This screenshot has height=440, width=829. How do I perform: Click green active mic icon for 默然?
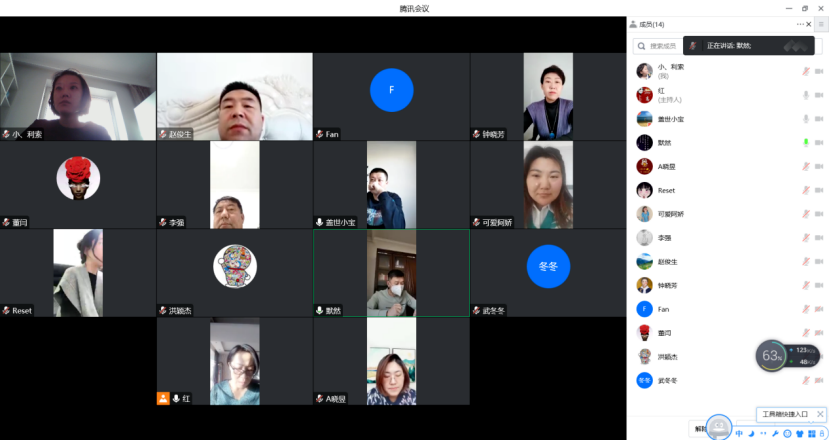click(805, 142)
